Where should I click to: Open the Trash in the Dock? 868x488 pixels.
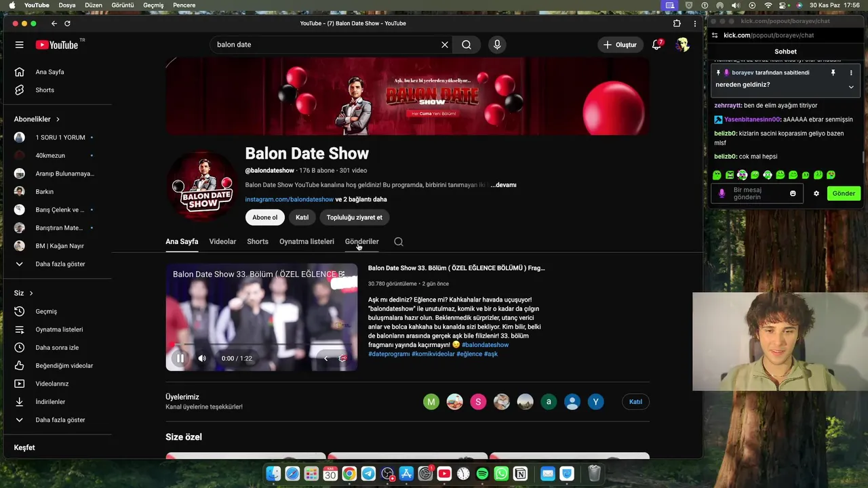pos(594,474)
